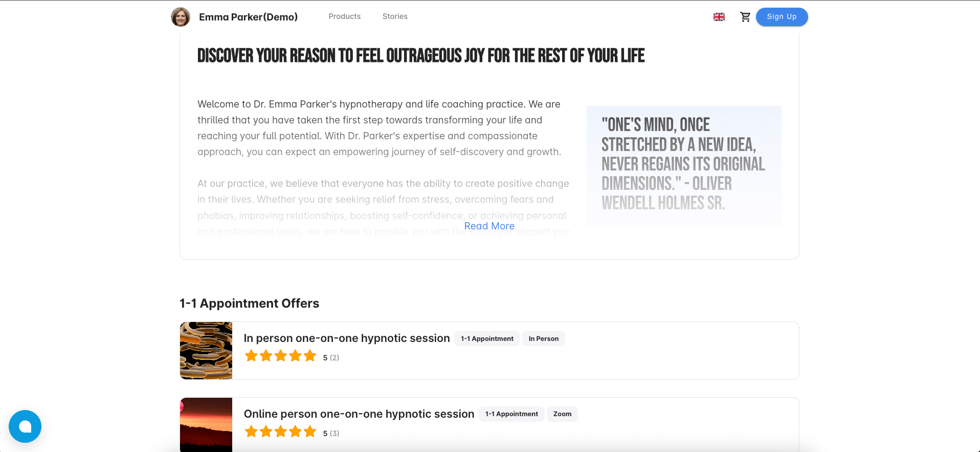Click the Emma Parker profile avatar
The width and height of the screenshot is (980, 452).
(x=181, y=17)
